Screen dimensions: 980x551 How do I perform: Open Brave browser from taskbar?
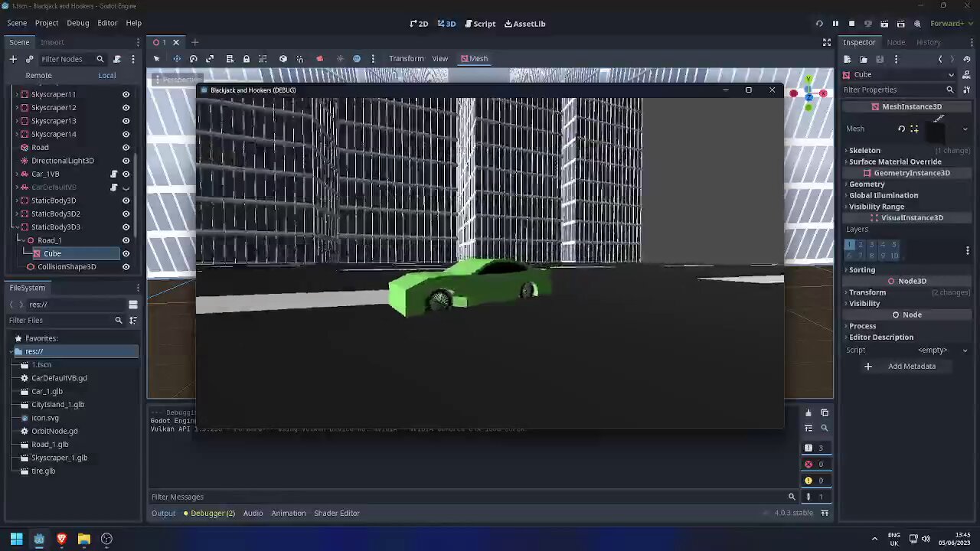pos(61,539)
